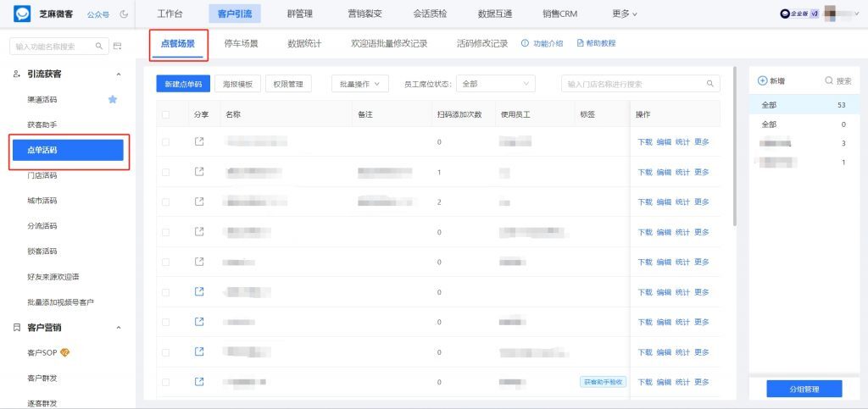Click share icon of row with count 2
Screen dimensions: 868x409
[199, 202]
